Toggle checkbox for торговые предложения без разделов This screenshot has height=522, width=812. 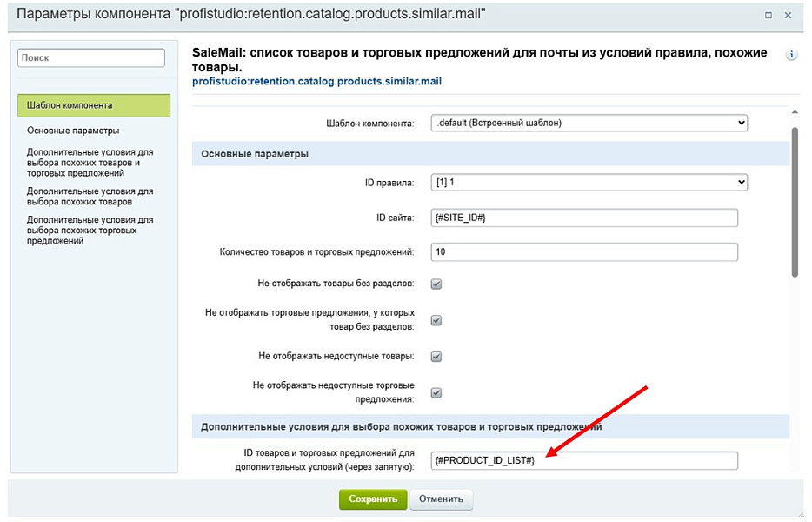click(435, 319)
